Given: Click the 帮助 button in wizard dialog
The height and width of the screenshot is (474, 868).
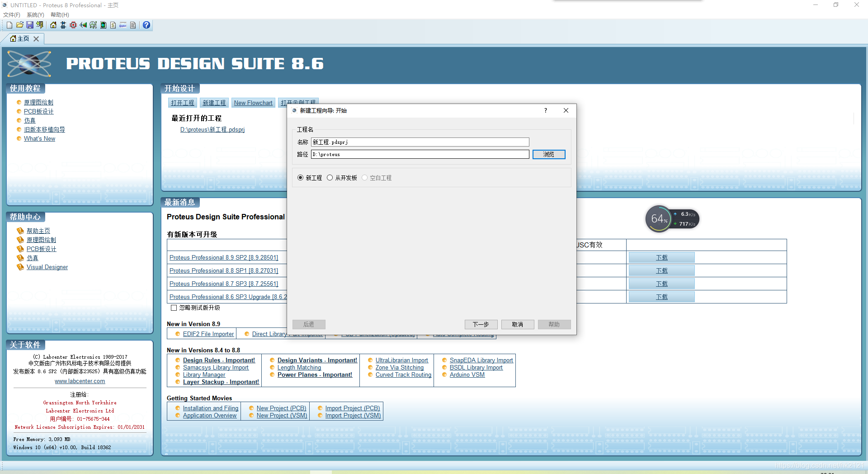Looking at the screenshot, I should (554, 324).
